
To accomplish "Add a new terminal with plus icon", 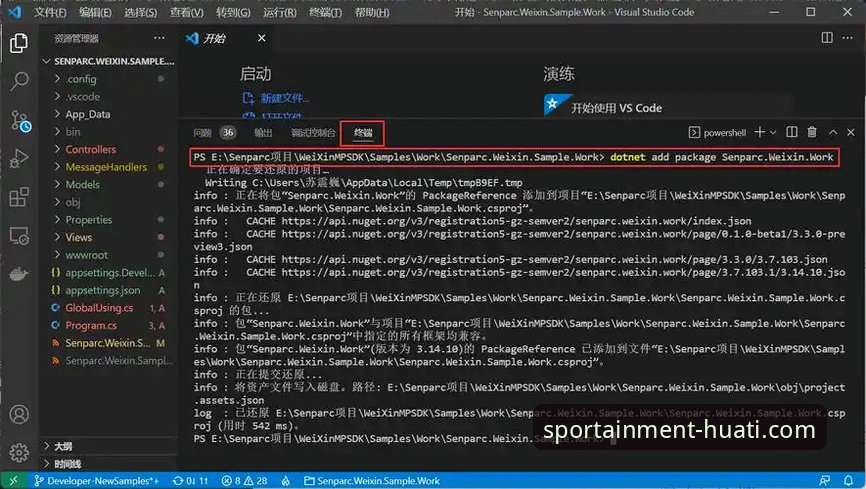I will (760, 132).
